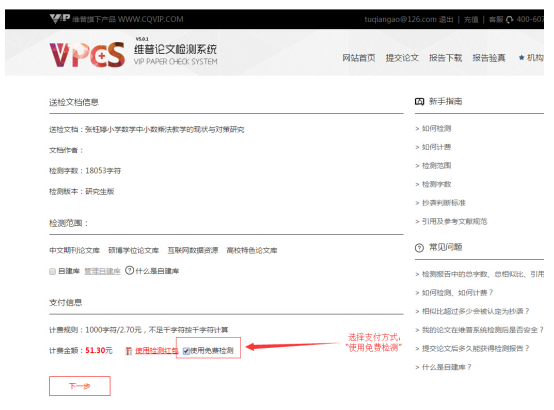
Task: Click the 下一步 button
Action: 80,386
